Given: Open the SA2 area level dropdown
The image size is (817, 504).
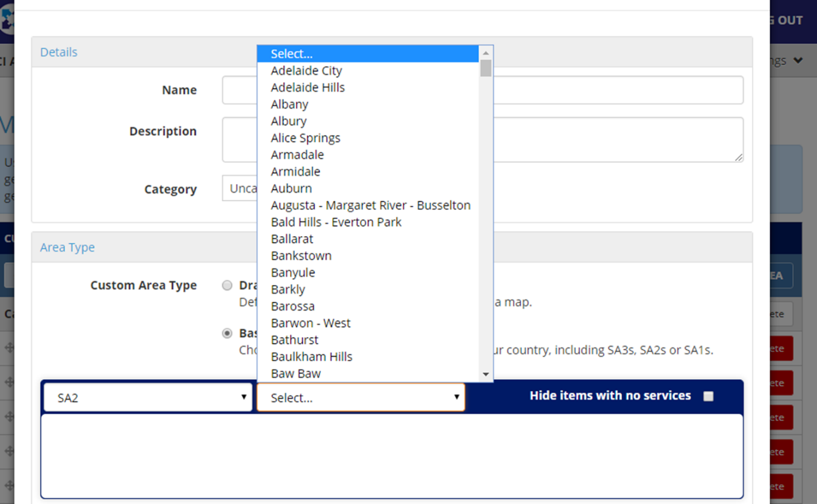Looking at the screenshot, I should (x=147, y=397).
